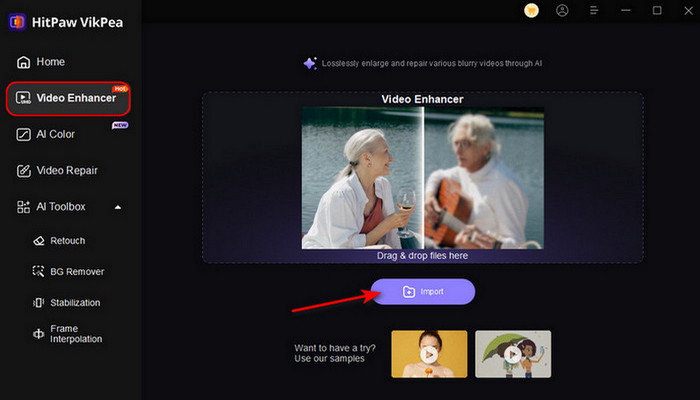
Task: Click the Retouch eraser icon
Action: [x=39, y=241]
